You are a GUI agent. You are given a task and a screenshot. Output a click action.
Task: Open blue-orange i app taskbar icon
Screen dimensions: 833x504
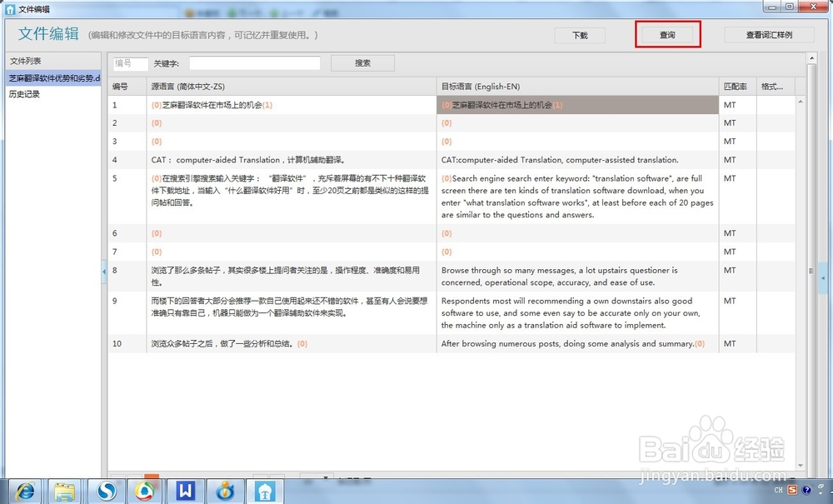(x=225, y=492)
